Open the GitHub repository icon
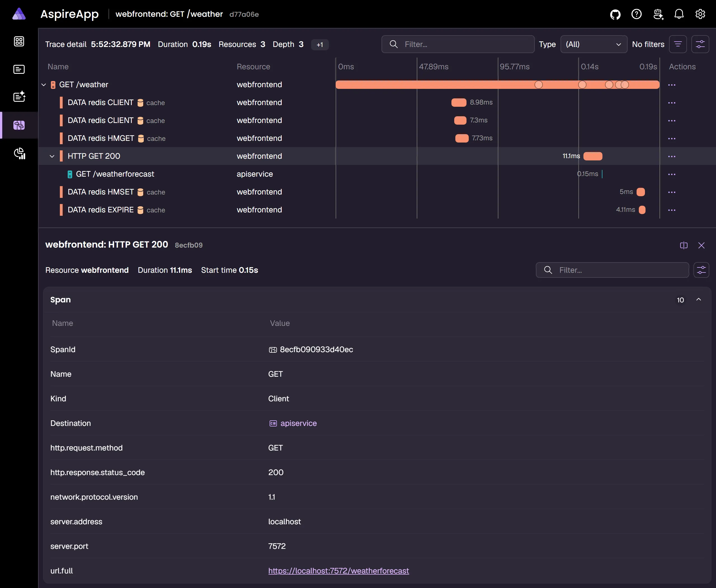The width and height of the screenshot is (716, 588). (615, 15)
